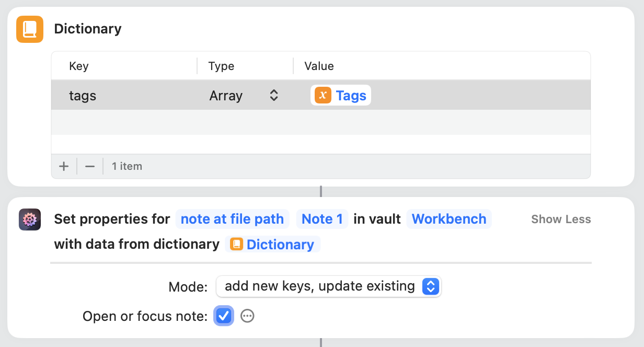Image resolution: width=644 pixels, height=347 pixels.
Task: Click the Actions for Obsidian gear icon
Action: (30, 219)
